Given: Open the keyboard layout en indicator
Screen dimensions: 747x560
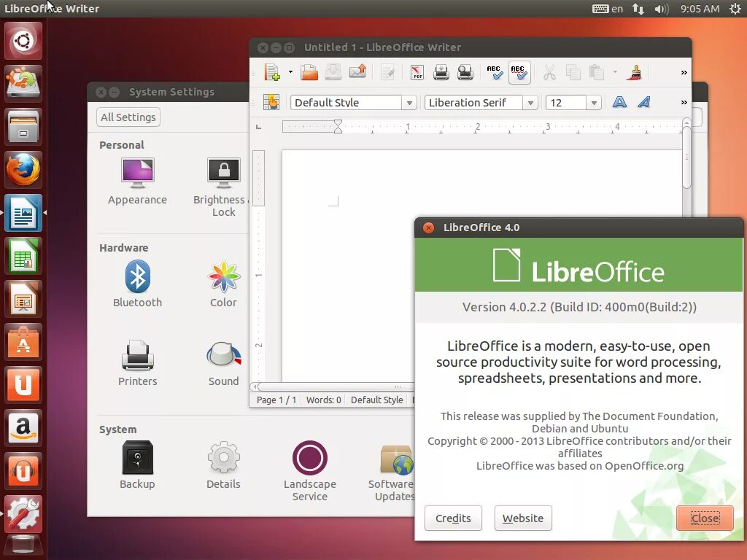Looking at the screenshot, I should [x=608, y=9].
